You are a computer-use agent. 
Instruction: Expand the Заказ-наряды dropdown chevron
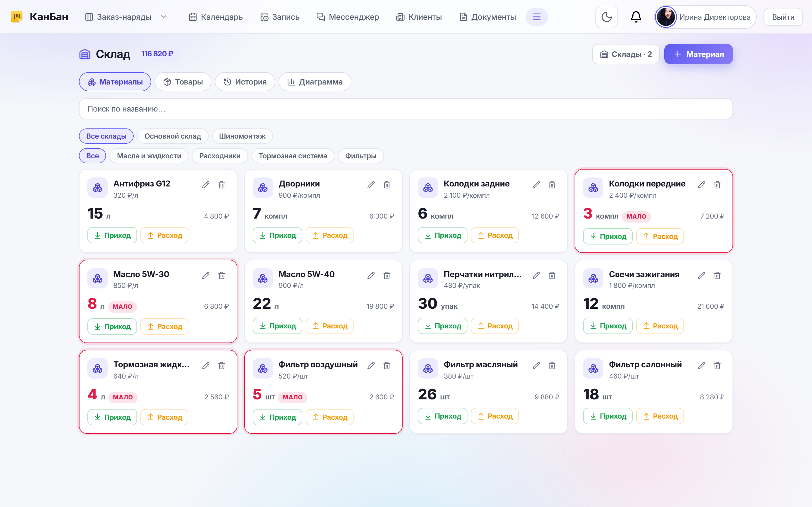pos(164,17)
